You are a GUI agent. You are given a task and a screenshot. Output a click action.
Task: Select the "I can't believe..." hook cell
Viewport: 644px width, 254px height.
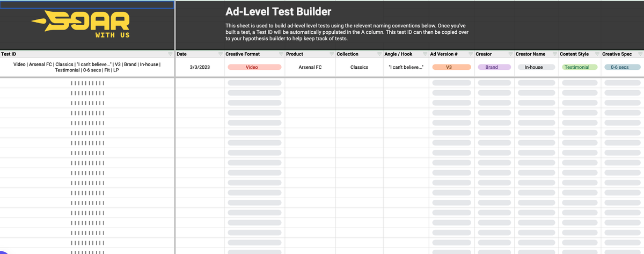406,68
